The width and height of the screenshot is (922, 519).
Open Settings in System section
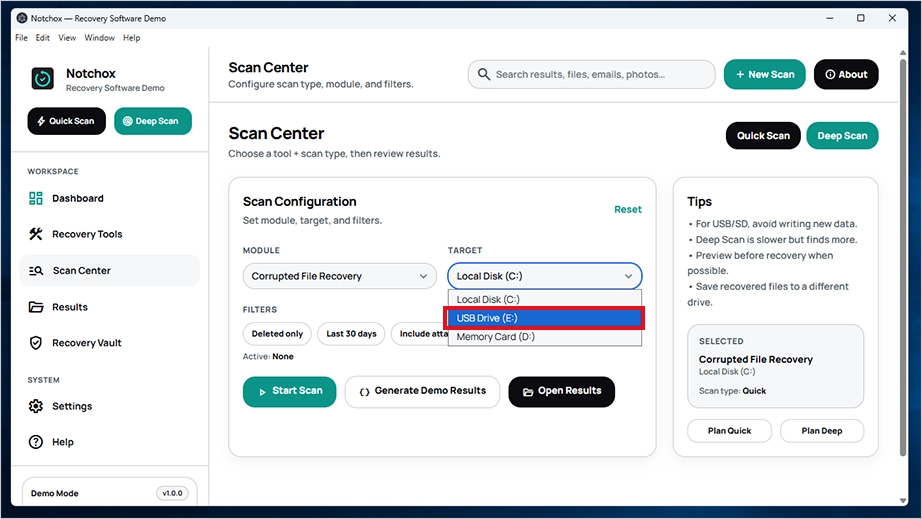109,406
